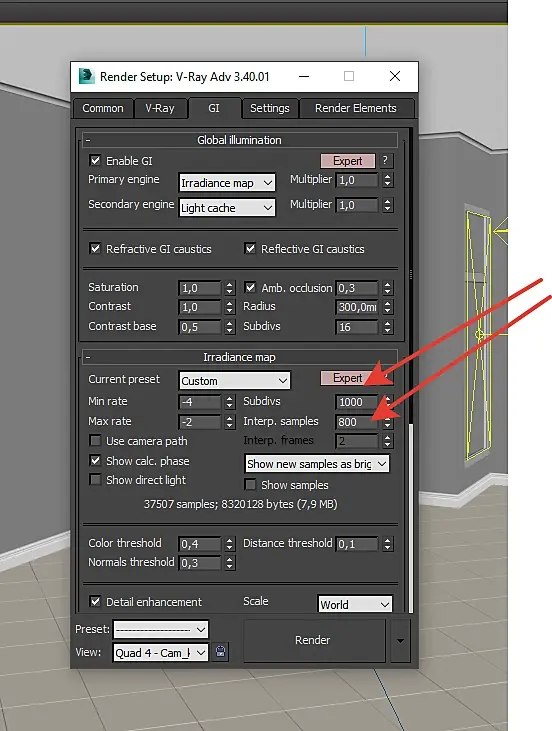Click the help question mark in Global illumination
Image resolution: width=552 pixels, height=731 pixels.
(x=385, y=160)
